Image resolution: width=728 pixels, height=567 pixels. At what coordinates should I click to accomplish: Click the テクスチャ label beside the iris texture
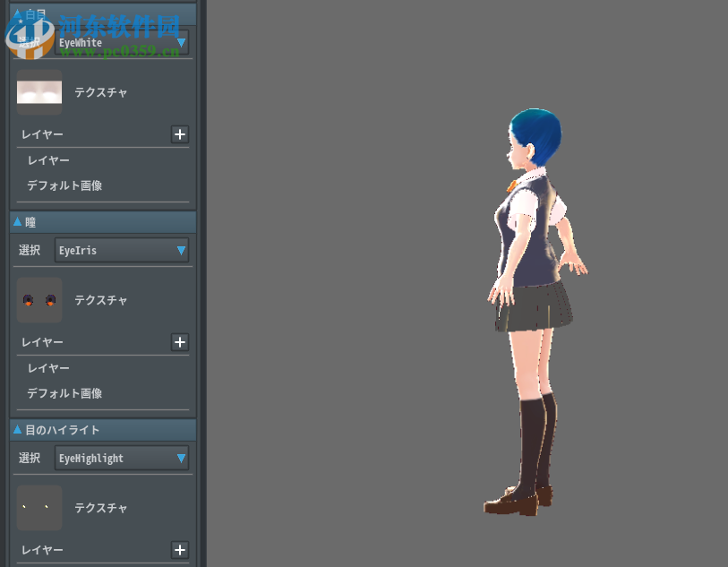coord(99,300)
